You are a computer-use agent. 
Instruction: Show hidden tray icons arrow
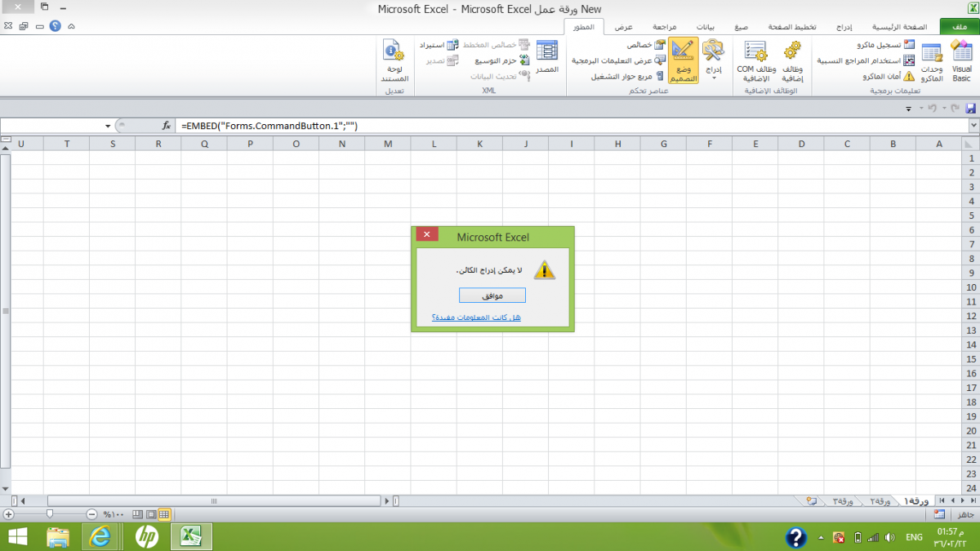820,538
